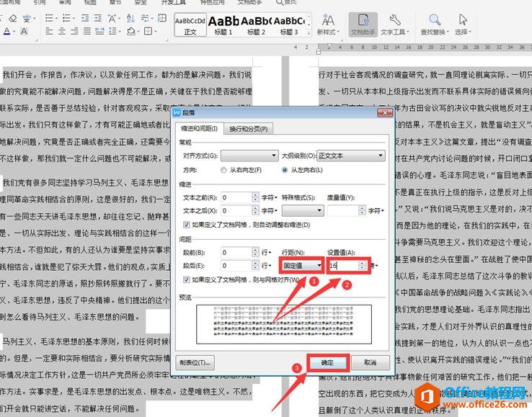Click the 文本之后(X) input field
The height and width of the screenshot is (417, 532).
pyautogui.click(x=236, y=210)
